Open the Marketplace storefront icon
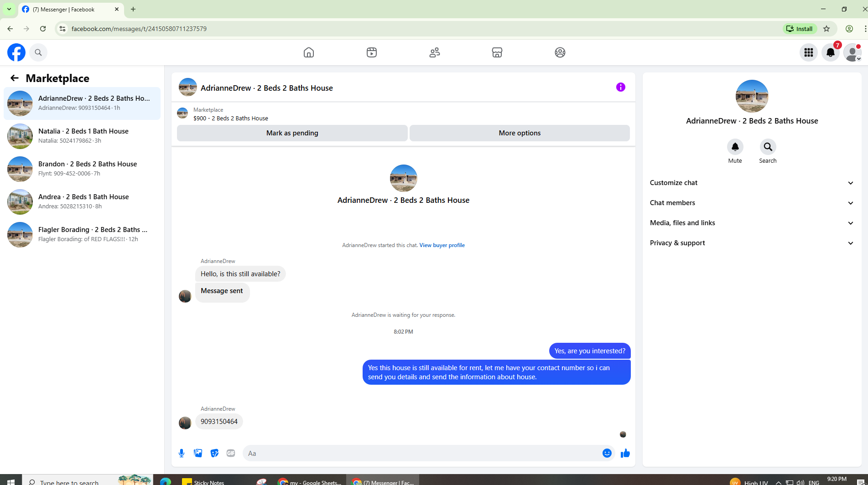This screenshot has height=485, width=868. [x=497, y=52]
